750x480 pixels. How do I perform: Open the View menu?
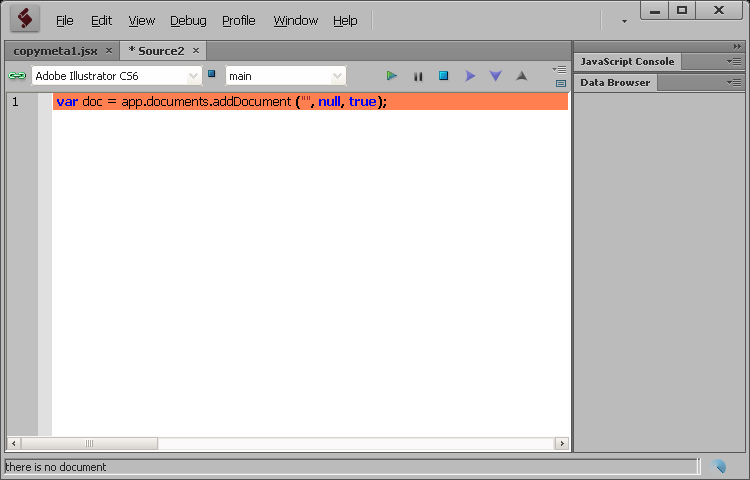tap(142, 21)
